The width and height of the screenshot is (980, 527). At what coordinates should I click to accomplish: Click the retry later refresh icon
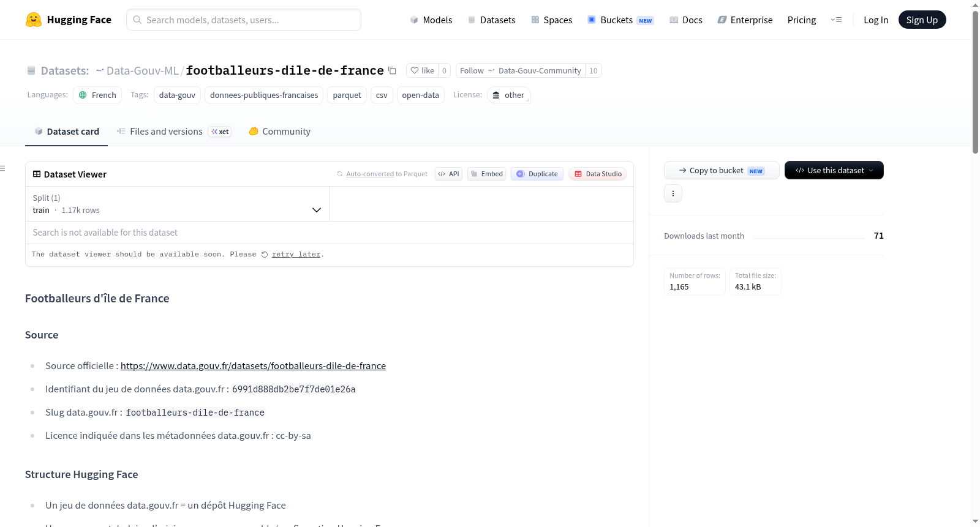pos(265,255)
